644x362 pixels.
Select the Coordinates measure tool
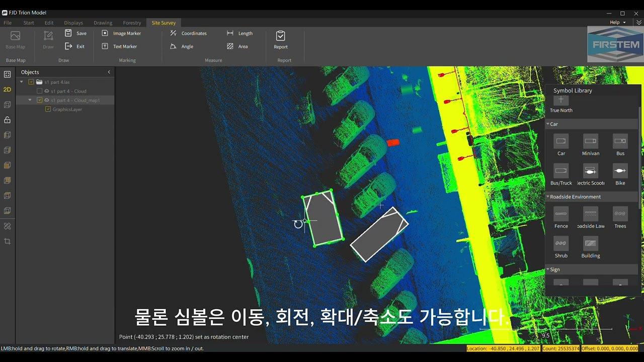(189, 33)
